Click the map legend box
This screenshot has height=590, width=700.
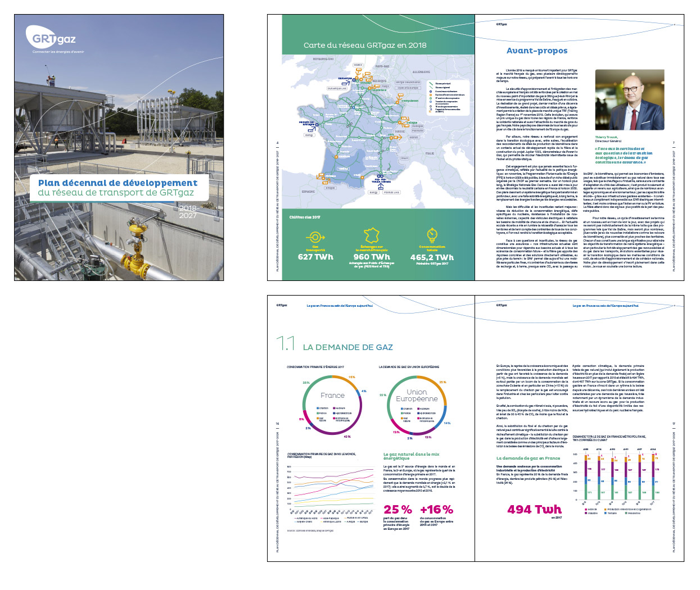(x=448, y=98)
